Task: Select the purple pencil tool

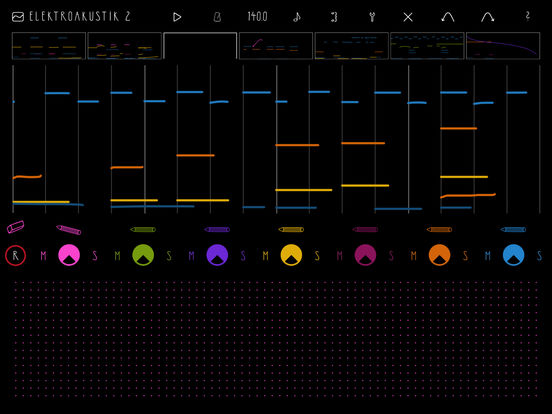Action: coord(217,230)
